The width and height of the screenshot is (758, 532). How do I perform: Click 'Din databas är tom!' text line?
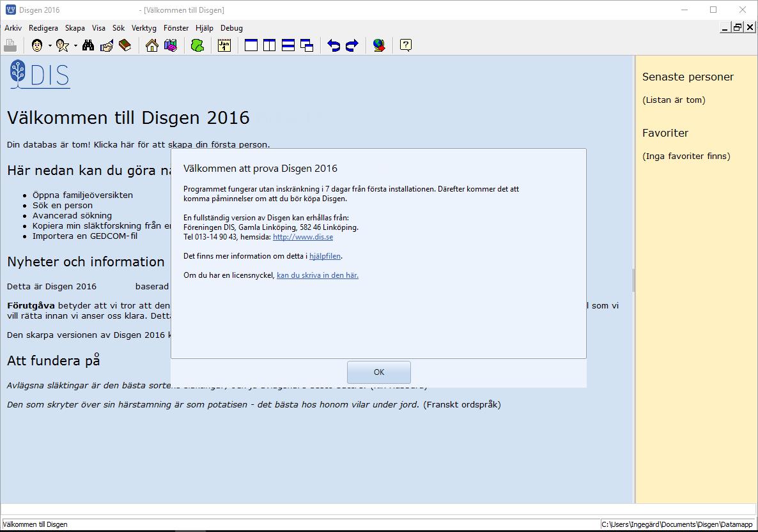(138, 144)
